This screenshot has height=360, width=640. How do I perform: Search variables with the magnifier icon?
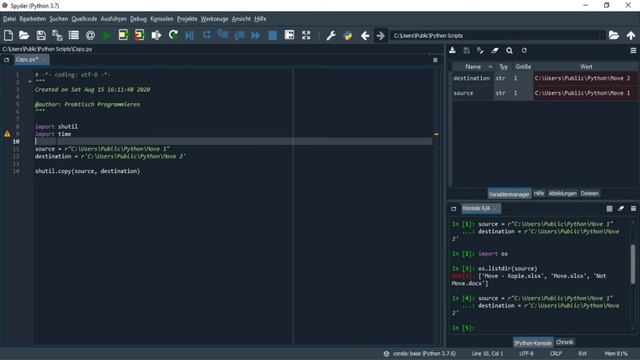[x=509, y=51]
